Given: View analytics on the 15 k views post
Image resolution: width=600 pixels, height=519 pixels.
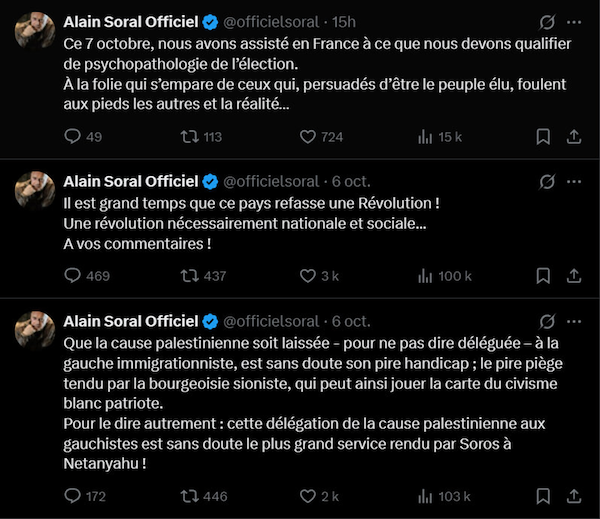Looking at the screenshot, I should pyautogui.click(x=424, y=137).
